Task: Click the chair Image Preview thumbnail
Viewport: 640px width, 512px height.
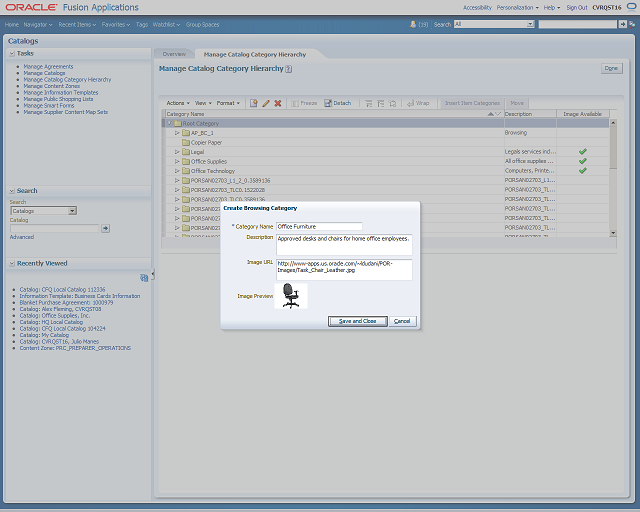Action: point(291,296)
